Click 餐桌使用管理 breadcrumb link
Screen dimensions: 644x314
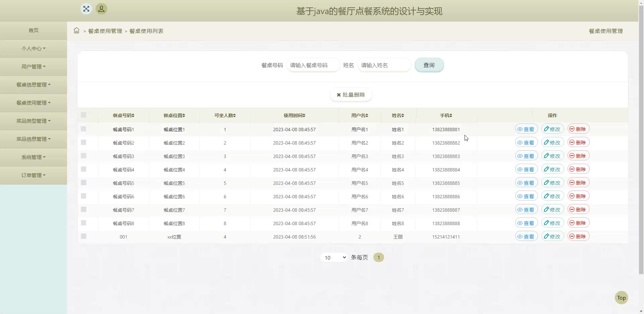pyautogui.click(x=105, y=31)
